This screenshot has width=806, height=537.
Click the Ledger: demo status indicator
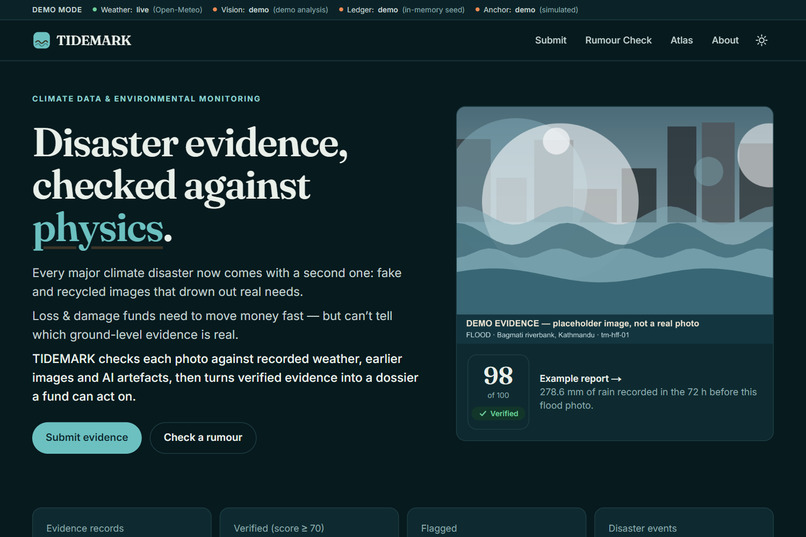click(x=401, y=10)
